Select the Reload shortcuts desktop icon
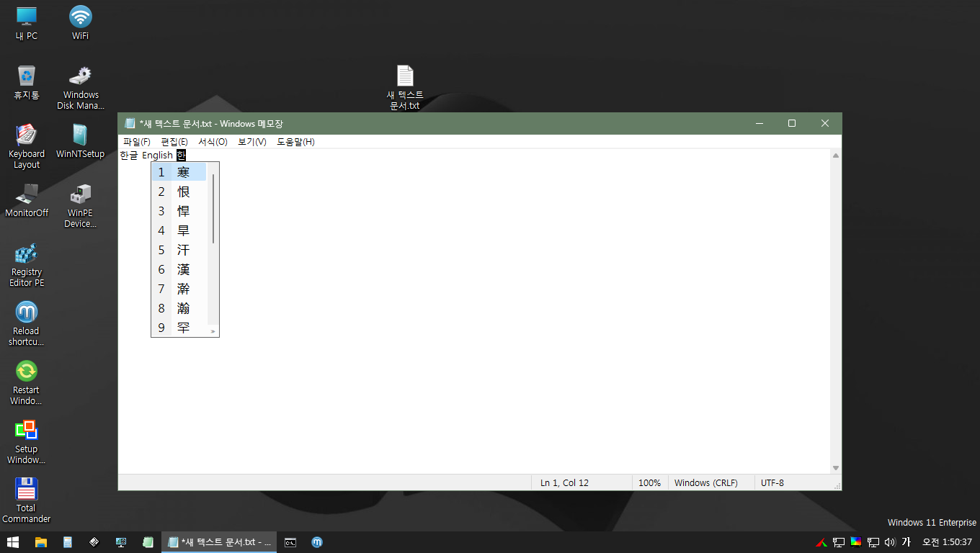Screen dimensions: 980x553 [27, 323]
